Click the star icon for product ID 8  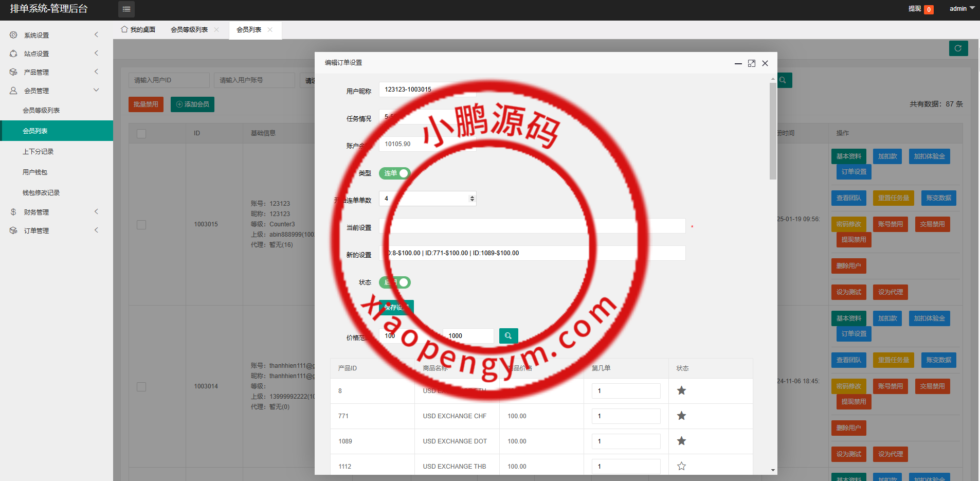click(681, 391)
